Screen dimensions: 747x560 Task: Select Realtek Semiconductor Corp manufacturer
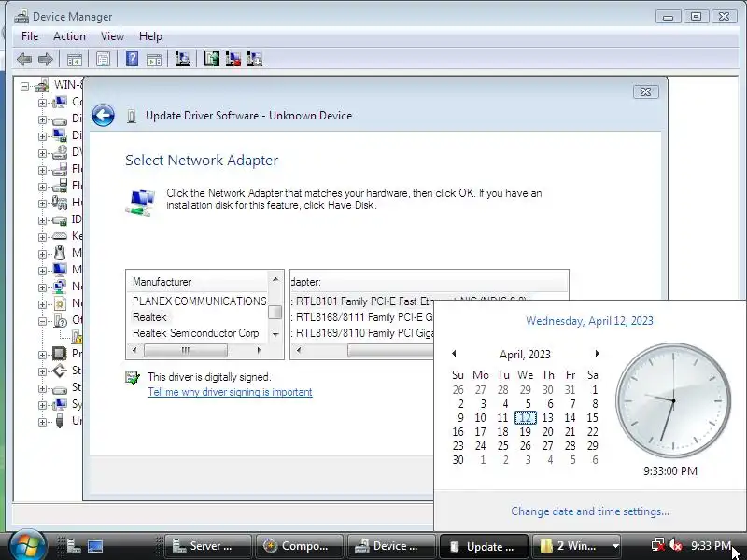(x=196, y=333)
